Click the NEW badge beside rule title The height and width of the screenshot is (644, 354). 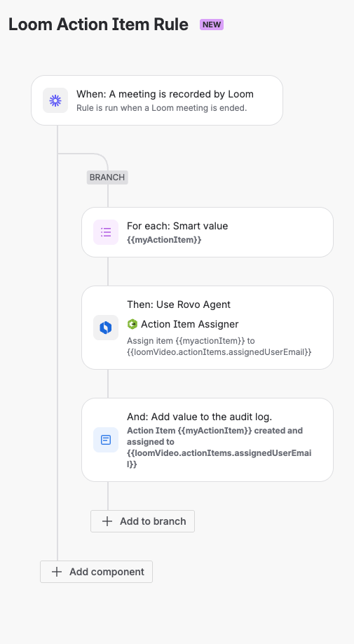click(x=212, y=25)
